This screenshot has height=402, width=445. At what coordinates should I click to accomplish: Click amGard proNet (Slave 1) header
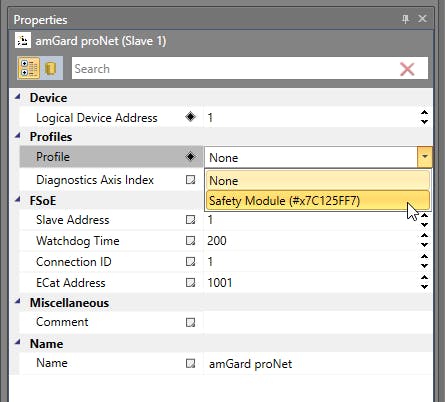point(101,41)
